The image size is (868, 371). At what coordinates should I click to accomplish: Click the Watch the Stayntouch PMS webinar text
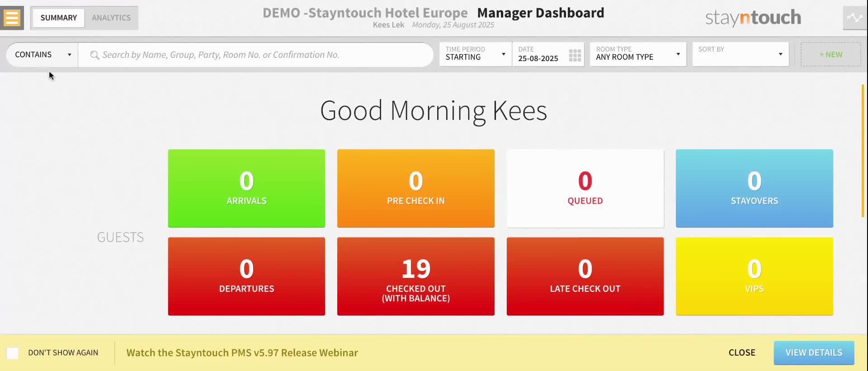242,352
